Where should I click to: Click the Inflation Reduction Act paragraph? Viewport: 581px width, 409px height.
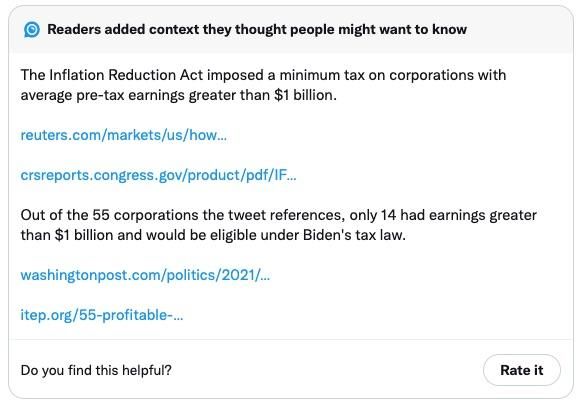coord(263,85)
